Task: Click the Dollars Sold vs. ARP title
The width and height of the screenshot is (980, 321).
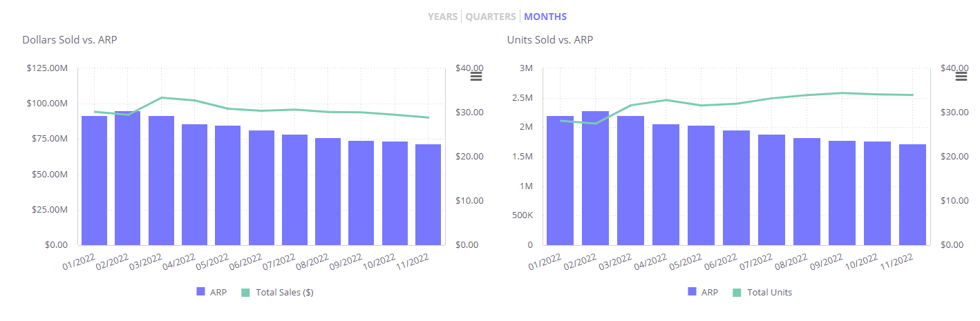Action: 70,40
